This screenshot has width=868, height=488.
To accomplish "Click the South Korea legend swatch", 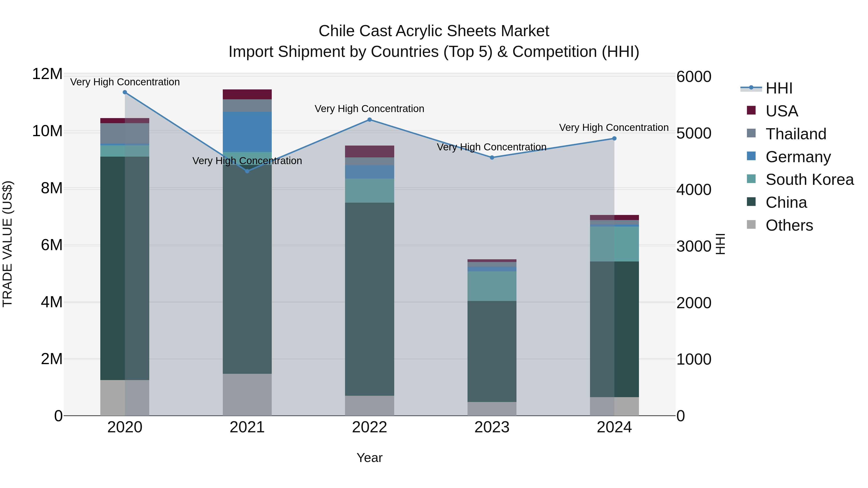I will pyautogui.click(x=751, y=179).
